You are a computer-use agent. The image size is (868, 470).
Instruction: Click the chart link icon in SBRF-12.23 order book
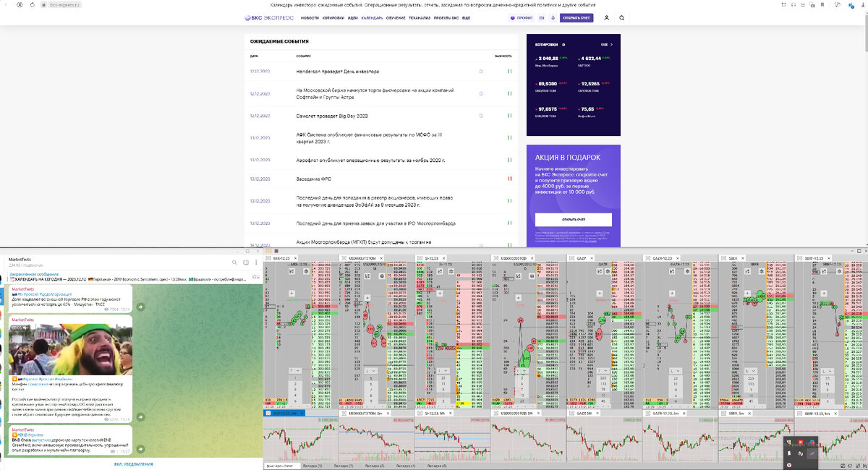[x=823, y=271]
